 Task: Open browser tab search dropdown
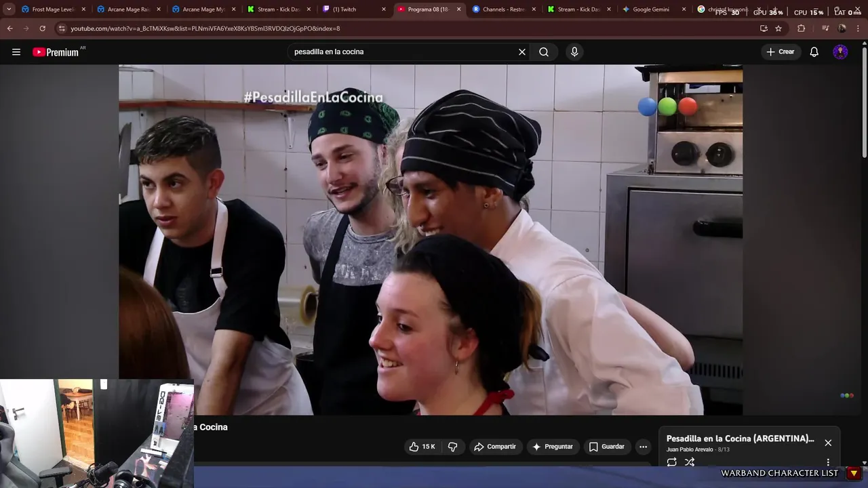coord(9,9)
